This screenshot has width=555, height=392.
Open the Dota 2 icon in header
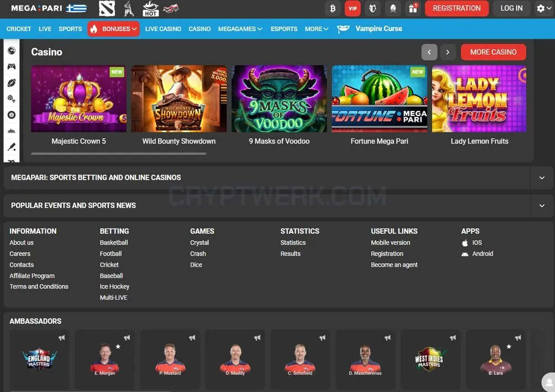click(107, 8)
